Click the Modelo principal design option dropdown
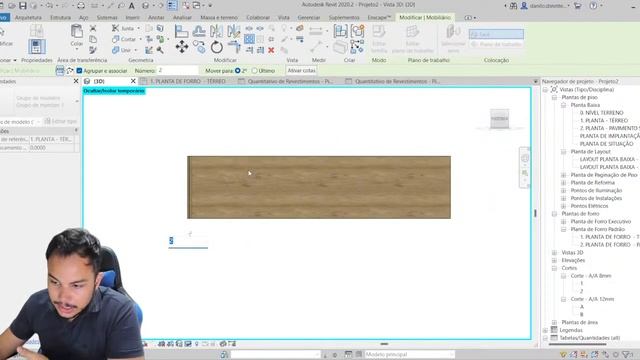This screenshot has width=640, height=360. [409, 355]
